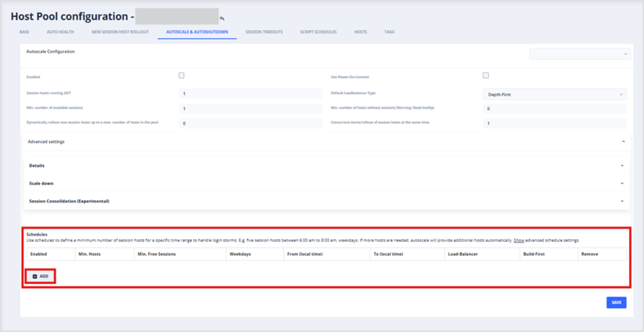644x332 pixels.
Task: Enable the Autoscale Enabled checkbox
Action: [181, 75]
